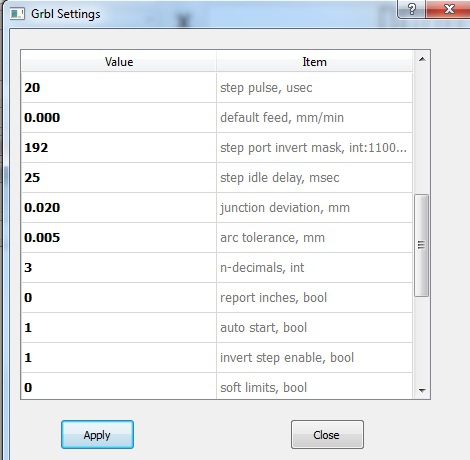Click the Item column header
Viewport: 470px width, 460px height.
click(314, 62)
